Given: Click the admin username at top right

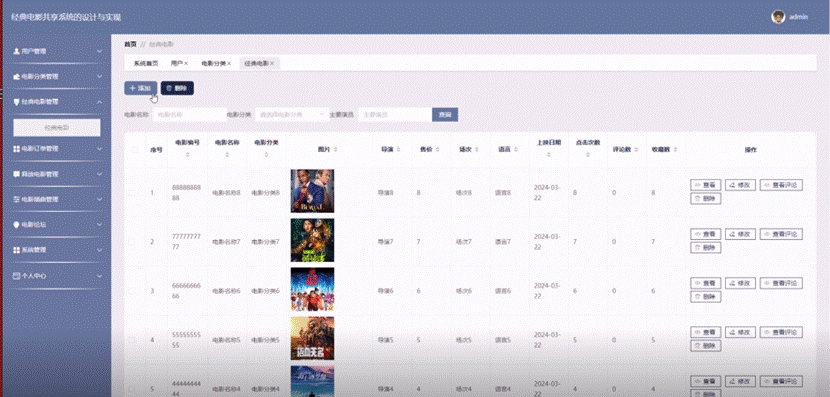Looking at the screenshot, I should point(798,17).
